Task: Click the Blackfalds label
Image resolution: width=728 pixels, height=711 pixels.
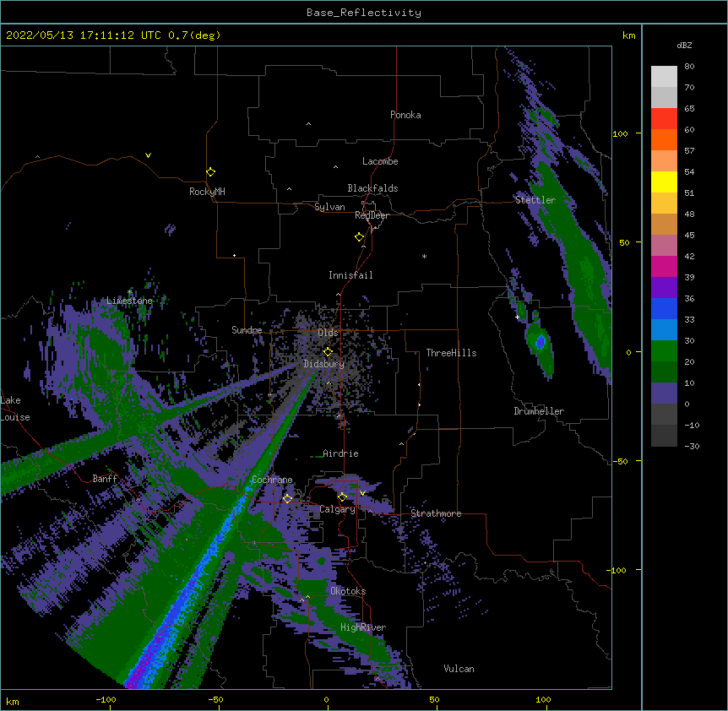Action: tap(372, 188)
